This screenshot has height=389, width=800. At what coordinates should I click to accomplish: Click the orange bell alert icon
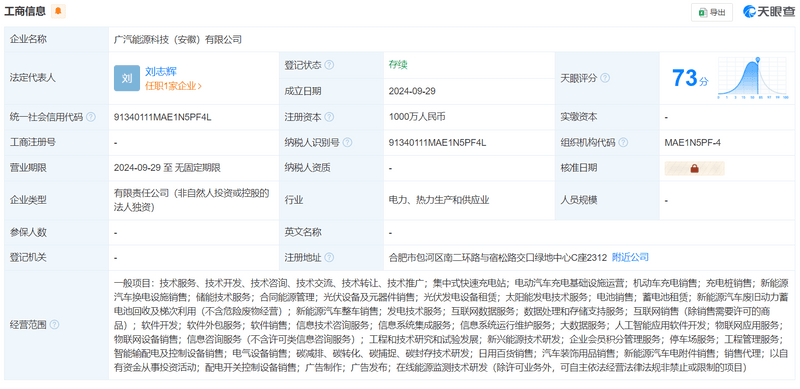(x=58, y=11)
